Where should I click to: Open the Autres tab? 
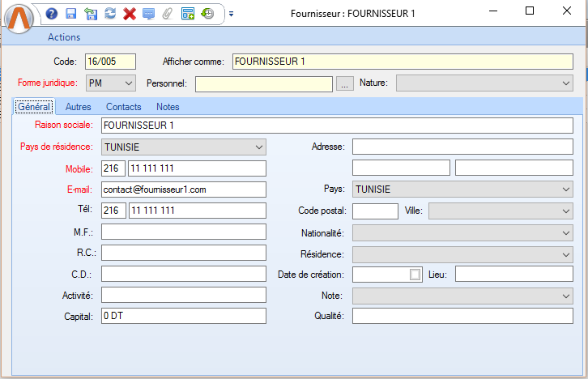(78, 107)
